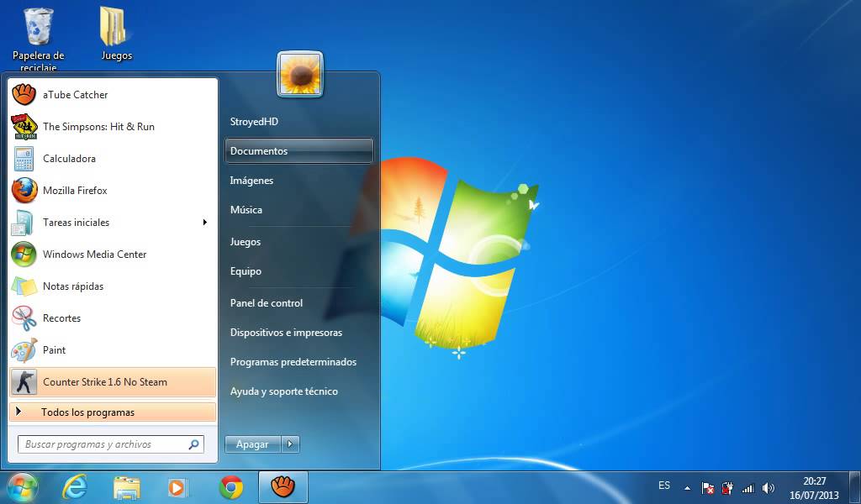Click the Apagar shutdown button

[252, 444]
